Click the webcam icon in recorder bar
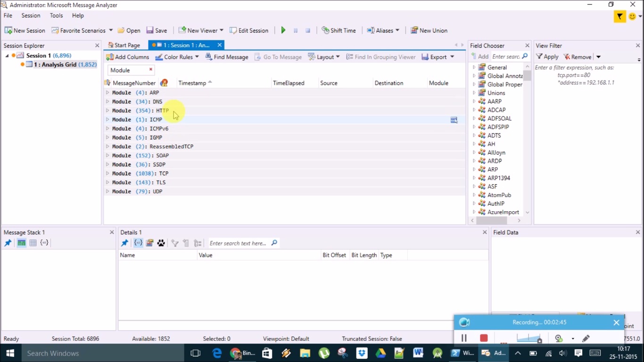This screenshot has width=644, height=362. [559, 338]
